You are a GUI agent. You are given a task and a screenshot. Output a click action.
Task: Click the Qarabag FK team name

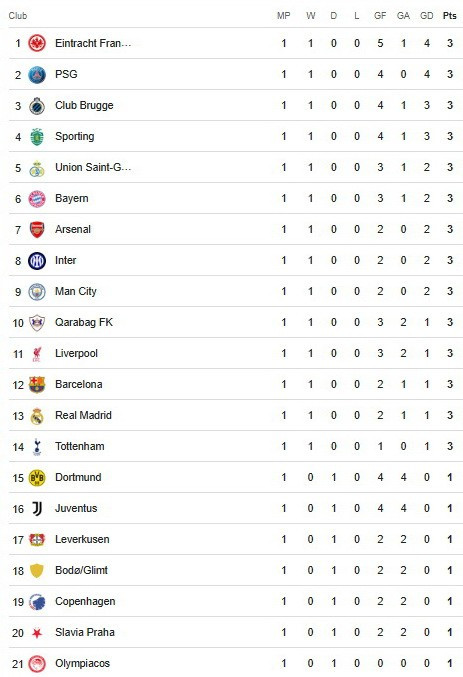click(x=84, y=323)
